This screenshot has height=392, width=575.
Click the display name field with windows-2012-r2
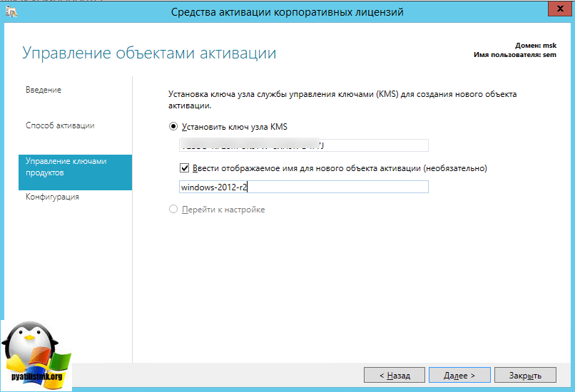point(304,187)
